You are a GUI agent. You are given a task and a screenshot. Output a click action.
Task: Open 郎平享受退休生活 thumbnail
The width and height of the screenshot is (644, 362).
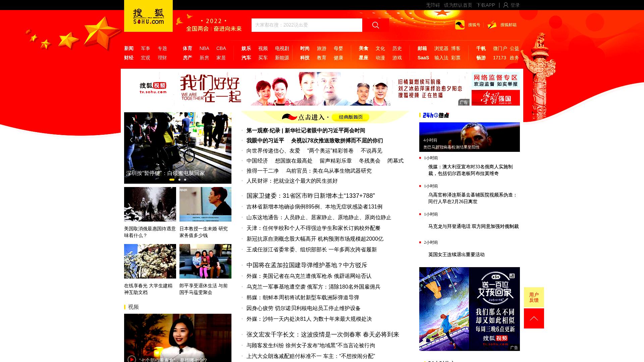point(205,261)
